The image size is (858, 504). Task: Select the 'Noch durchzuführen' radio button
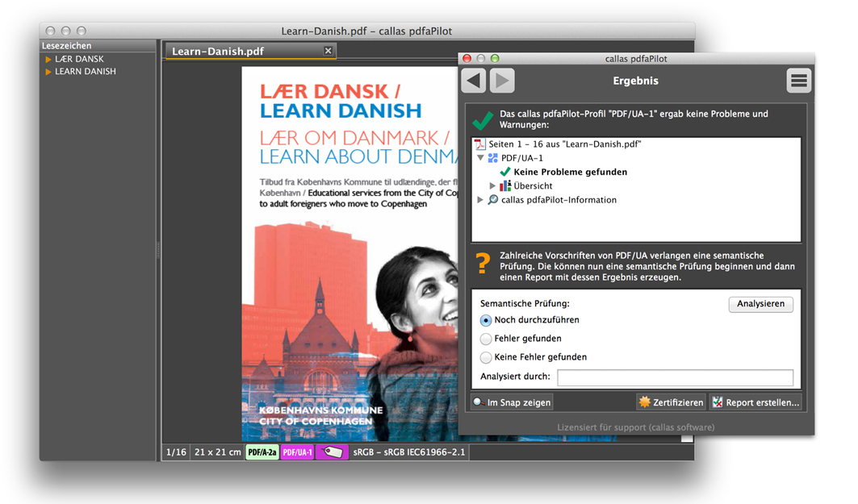point(486,320)
